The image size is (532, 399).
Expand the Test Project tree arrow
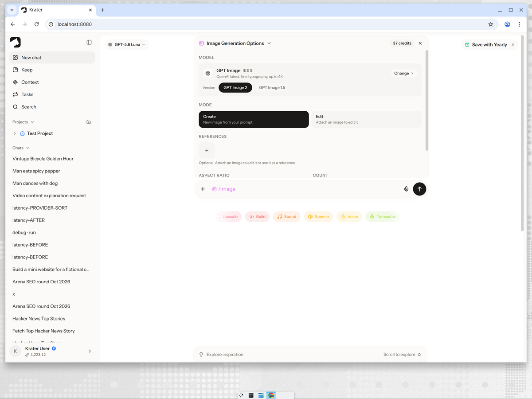[15, 133]
